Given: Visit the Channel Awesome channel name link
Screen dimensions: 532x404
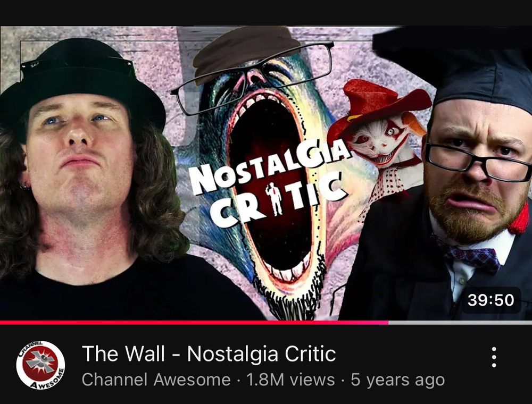Looking at the screenshot, I should 156,380.
